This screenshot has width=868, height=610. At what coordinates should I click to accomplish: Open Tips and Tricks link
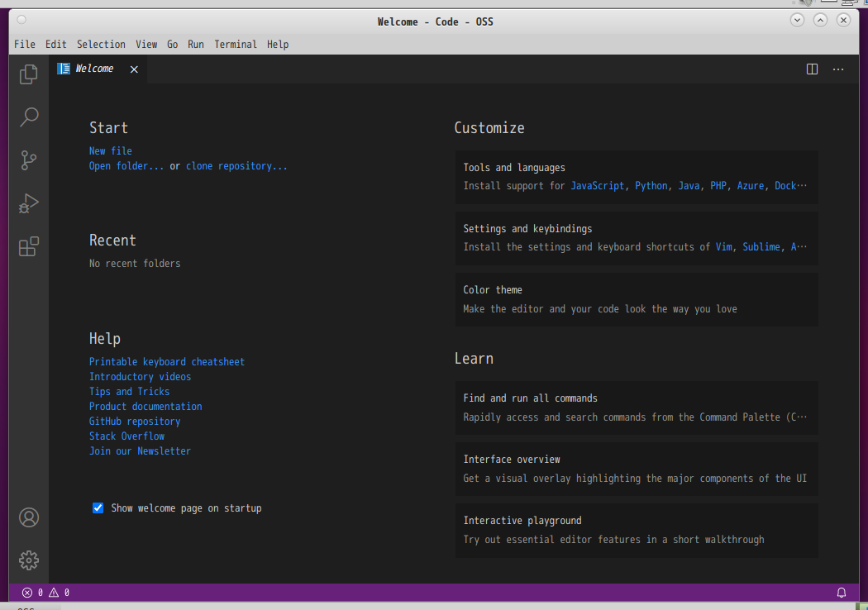click(130, 392)
